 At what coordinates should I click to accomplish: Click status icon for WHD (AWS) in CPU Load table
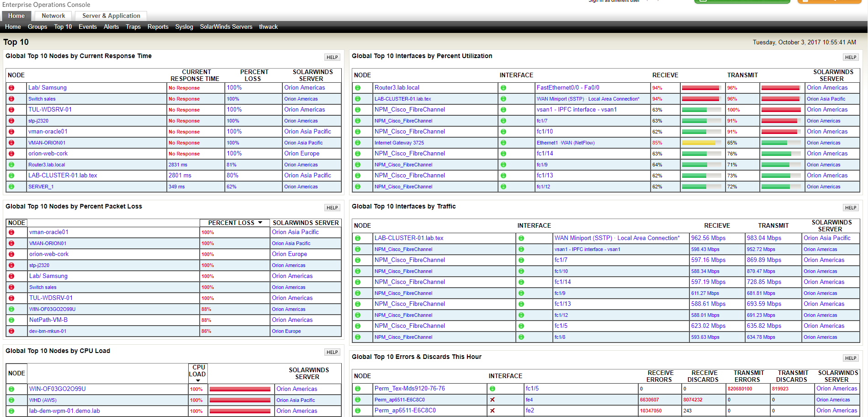[11, 400]
